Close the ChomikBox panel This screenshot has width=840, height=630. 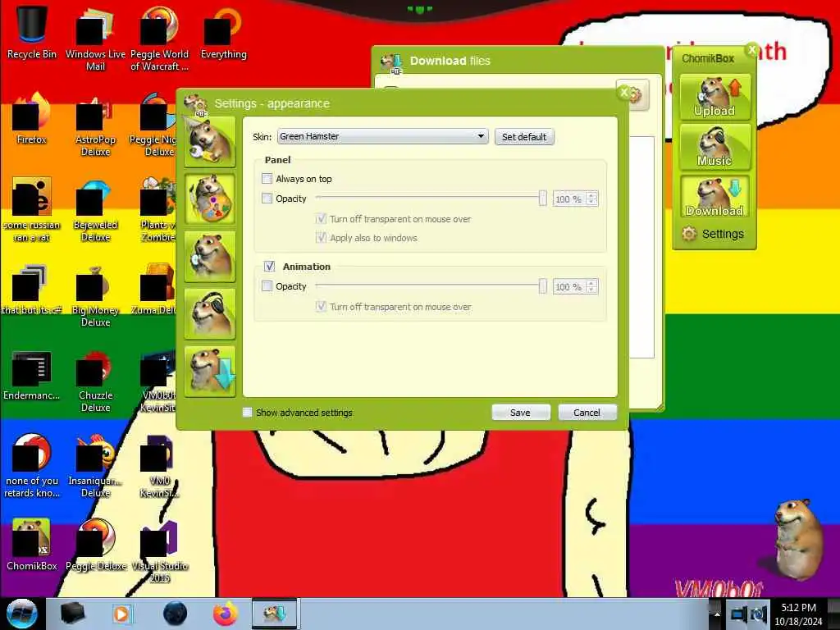pyautogui.click(x=751, y=50)
